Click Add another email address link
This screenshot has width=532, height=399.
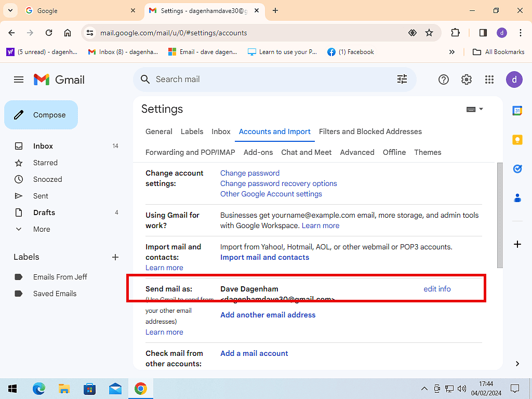268,315
